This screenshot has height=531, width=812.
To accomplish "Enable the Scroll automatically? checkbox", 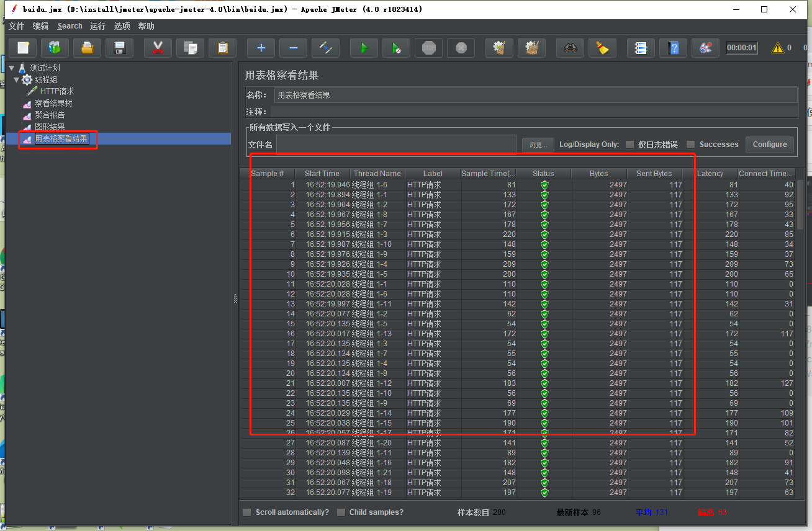I will (x=247, y=512).
